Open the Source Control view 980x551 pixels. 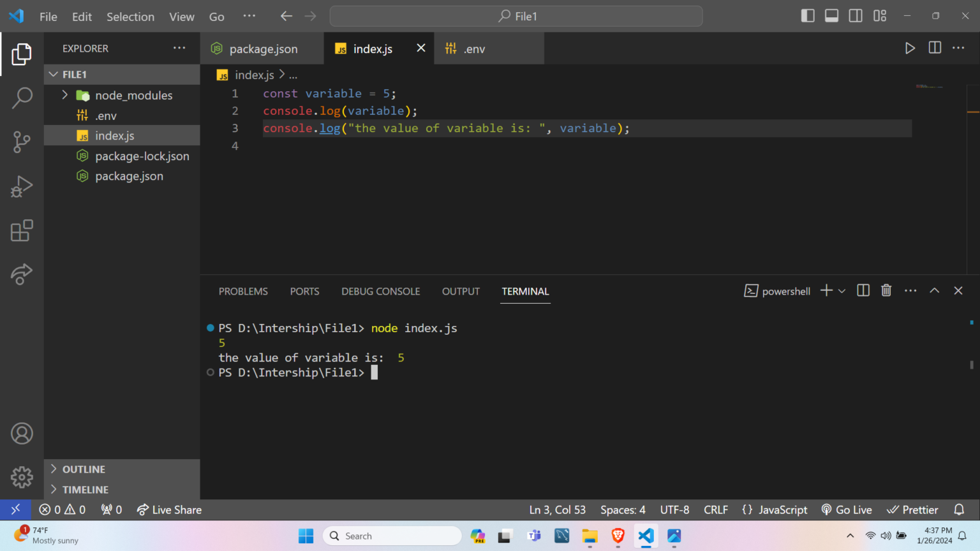point(22,142)
